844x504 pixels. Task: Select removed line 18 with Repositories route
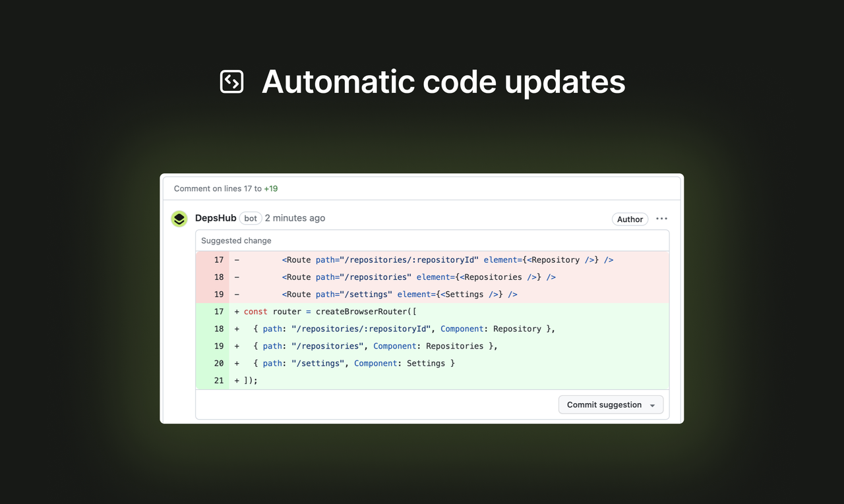coord(433,277)
